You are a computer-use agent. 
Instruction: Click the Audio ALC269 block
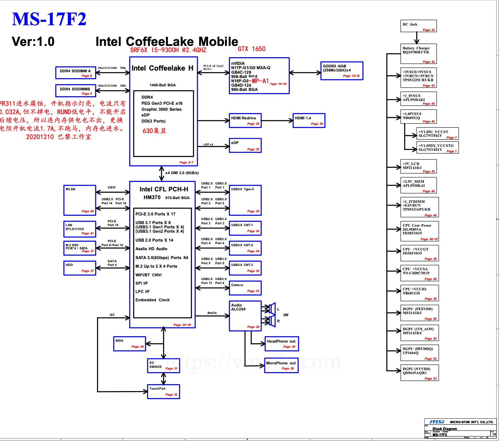coord(245,316)
